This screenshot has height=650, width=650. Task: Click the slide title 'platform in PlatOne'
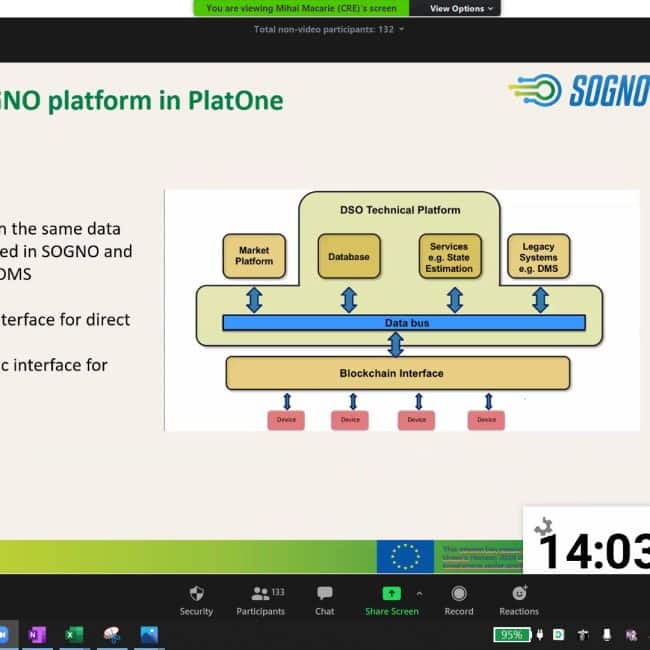click(166, 101)
